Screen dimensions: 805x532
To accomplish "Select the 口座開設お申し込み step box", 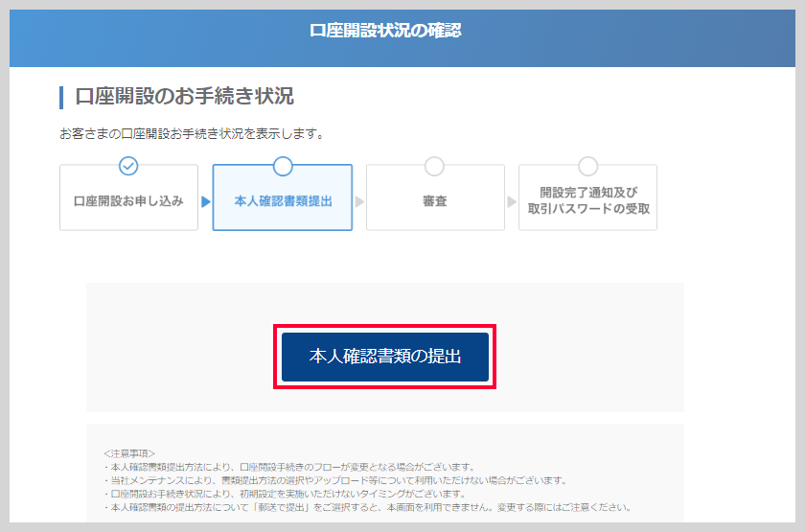I will pyautogui.click(x=128, y=197).
